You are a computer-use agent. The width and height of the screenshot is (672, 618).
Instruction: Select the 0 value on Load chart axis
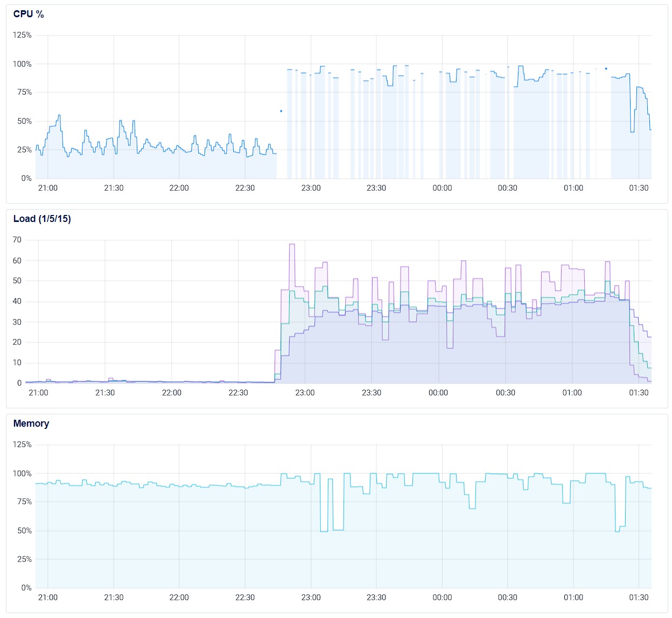point(19,383)
